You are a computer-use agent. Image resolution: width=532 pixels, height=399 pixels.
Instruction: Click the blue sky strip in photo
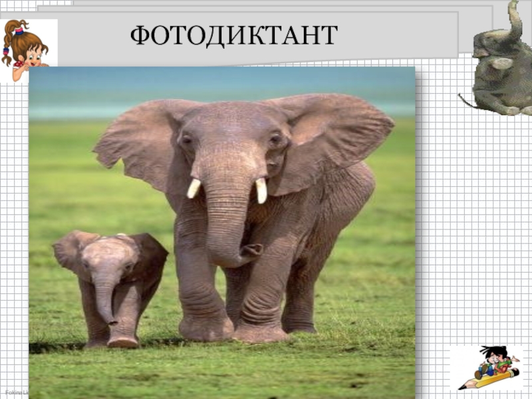(219, 83)
